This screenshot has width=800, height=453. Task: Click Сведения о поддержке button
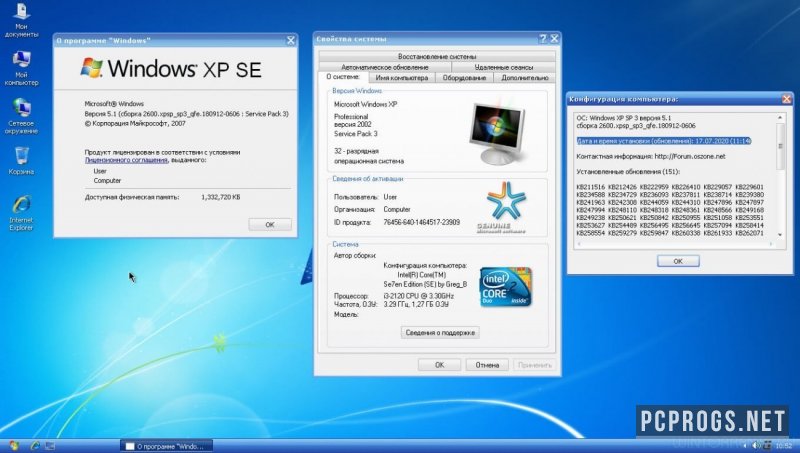coord(440,333)
